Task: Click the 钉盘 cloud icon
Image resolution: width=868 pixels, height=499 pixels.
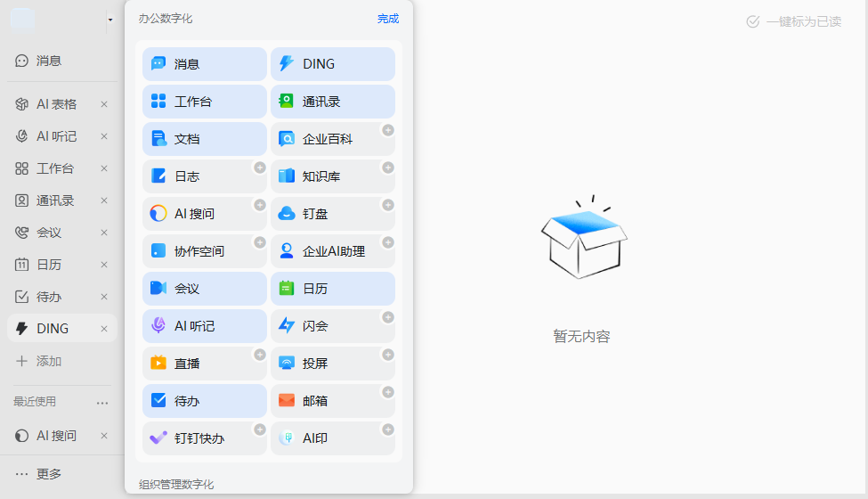Action: pos(286,214)
